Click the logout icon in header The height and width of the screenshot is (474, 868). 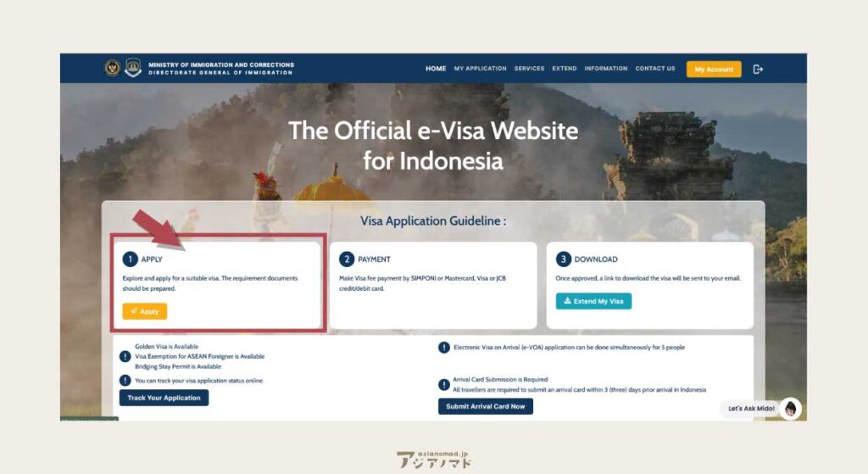tap(758, 70)
